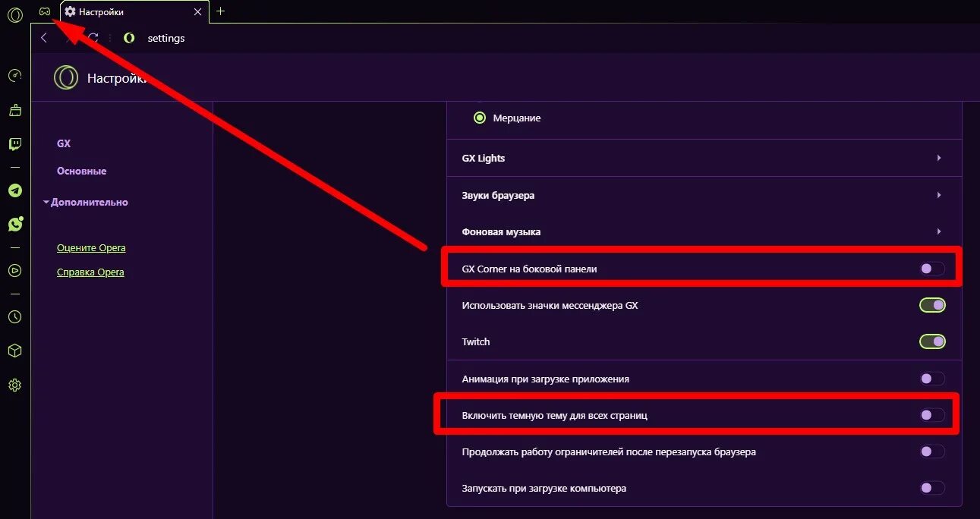Disable the Twitch switch
The height and width of the screenshot is (519, 980).
(x=932, y=341)
